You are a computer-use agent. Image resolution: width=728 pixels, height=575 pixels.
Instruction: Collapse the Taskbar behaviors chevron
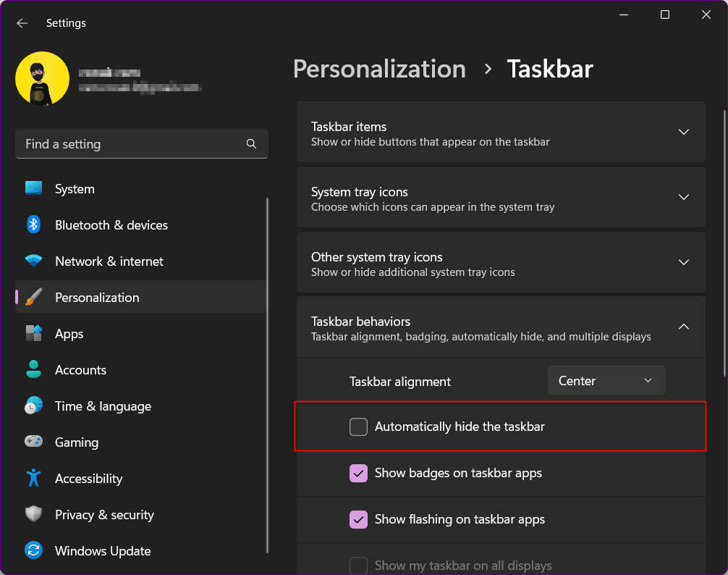683,327
